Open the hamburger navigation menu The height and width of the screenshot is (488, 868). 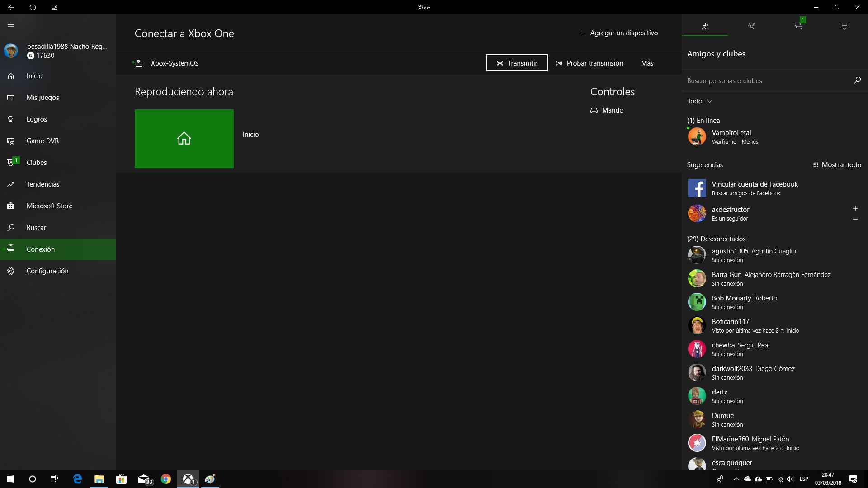[x=11, y=26]
